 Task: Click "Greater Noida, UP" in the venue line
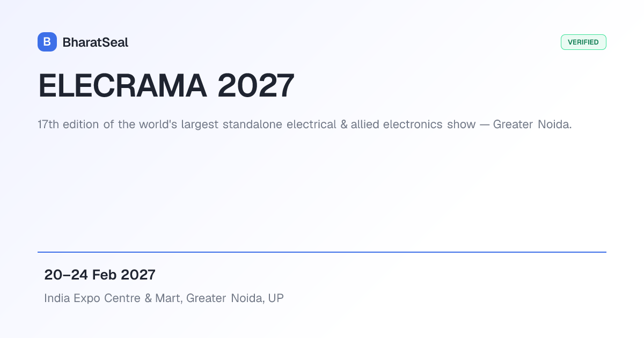click(x=235, y=298)
